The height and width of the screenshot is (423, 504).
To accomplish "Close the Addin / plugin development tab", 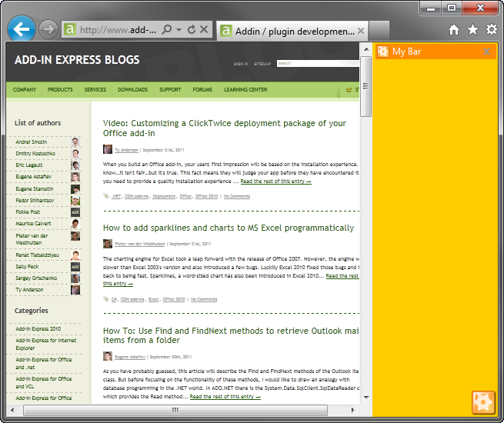I will (x=361, y=31).
